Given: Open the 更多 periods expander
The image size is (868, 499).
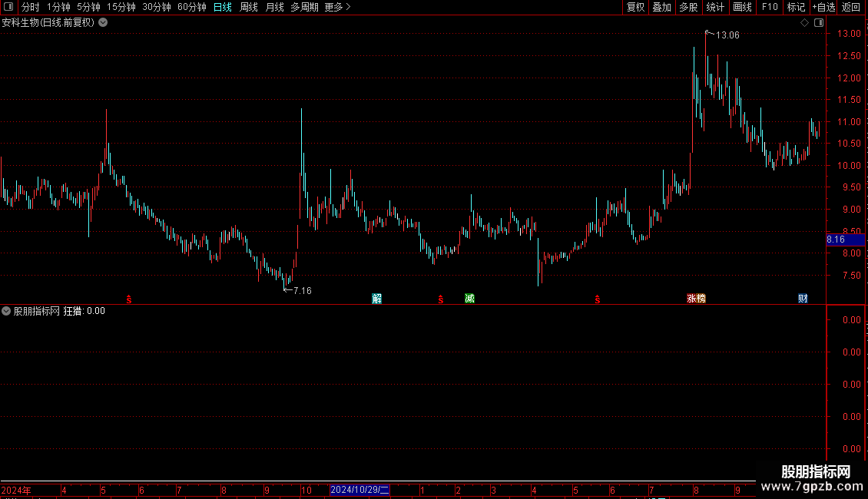Looking at the screenshot, I should [x=338, y=7].
